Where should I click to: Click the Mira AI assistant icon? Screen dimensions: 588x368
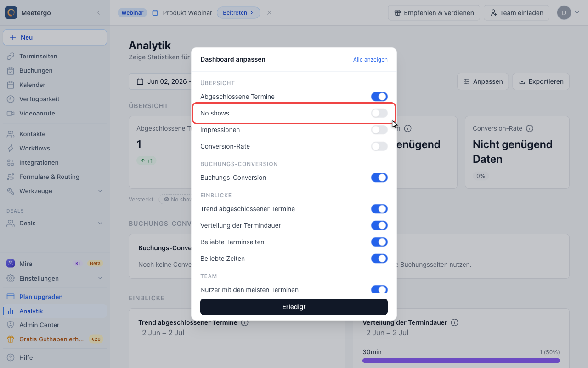tap(11, 264)
